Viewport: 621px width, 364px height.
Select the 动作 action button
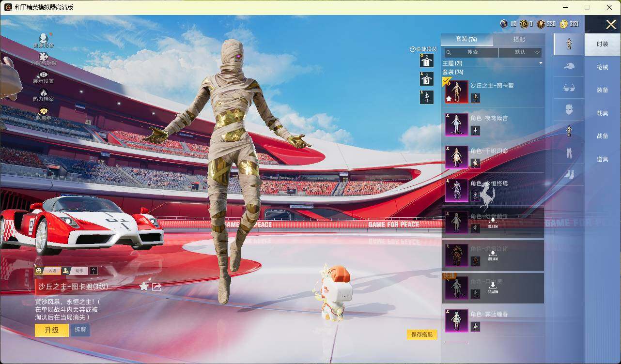(x=76, y=271)
